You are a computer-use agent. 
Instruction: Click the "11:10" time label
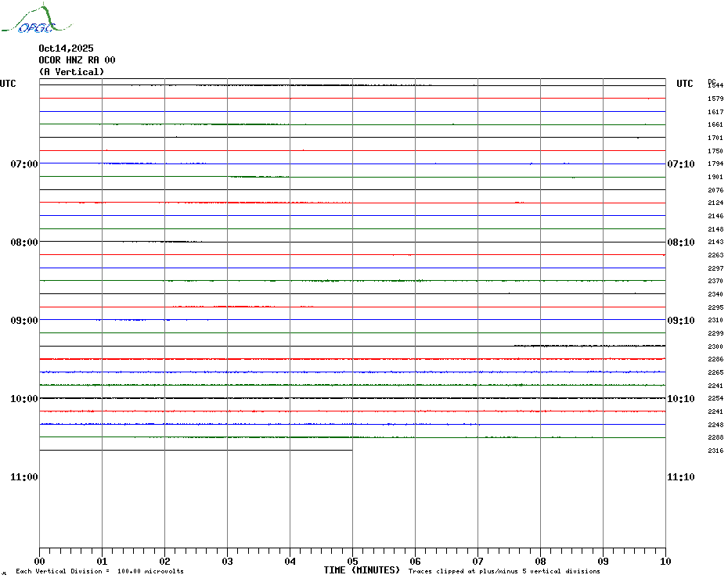pyautogui.click(x=681, y=477)
